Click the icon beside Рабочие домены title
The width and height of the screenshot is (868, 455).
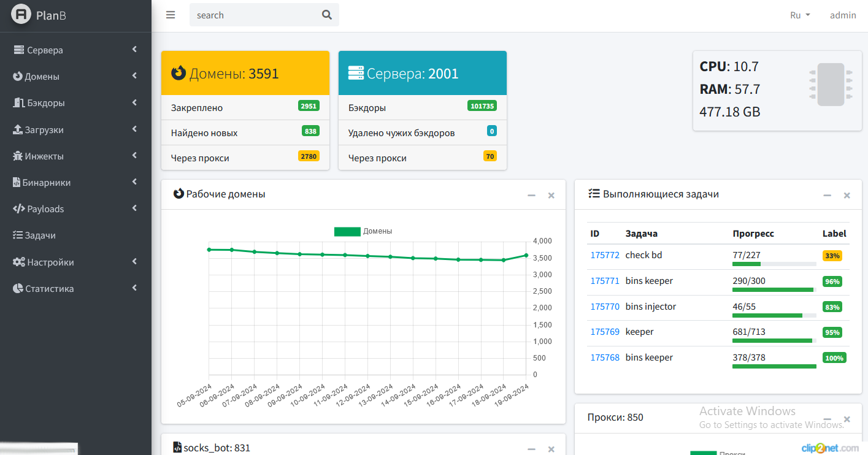179,194
